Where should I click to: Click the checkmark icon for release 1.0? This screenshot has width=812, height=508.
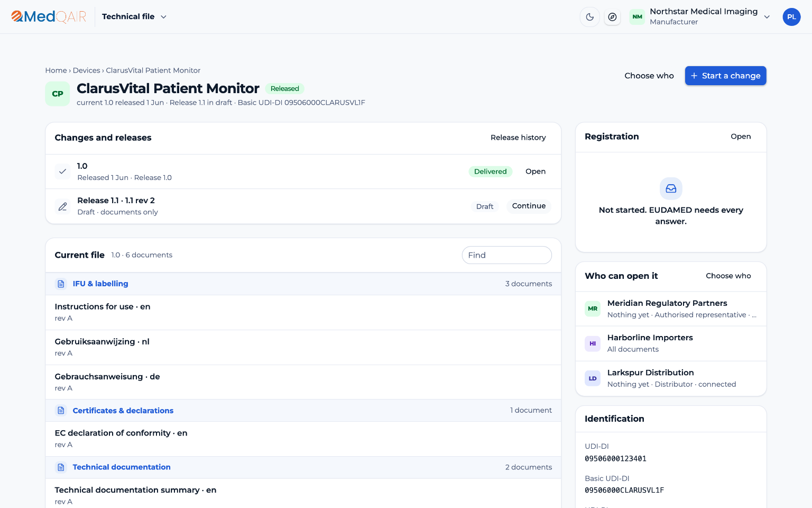pos(62,171)
